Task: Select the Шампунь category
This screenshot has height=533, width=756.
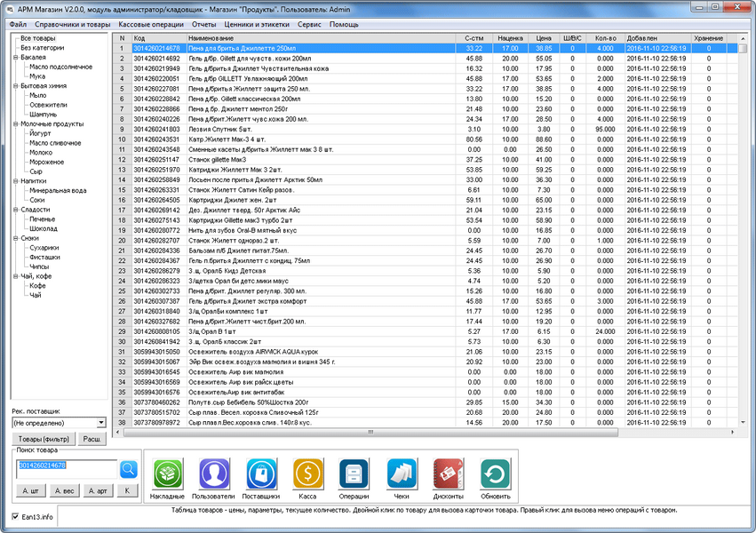Action: (43, 115)
